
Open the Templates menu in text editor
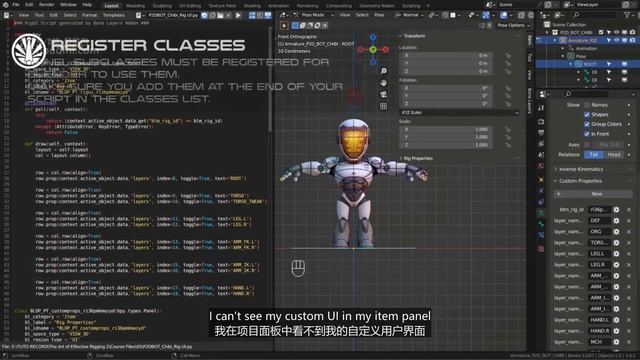pos(114,15)
